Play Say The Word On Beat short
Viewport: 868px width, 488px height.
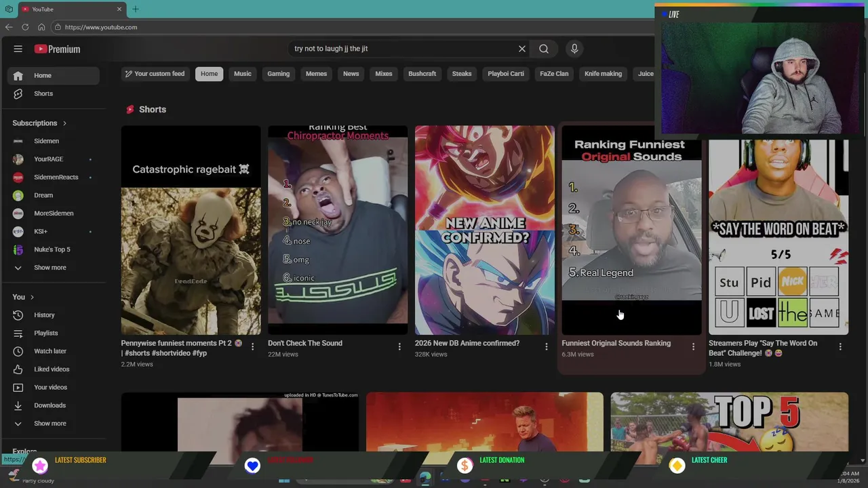[778, 237]
